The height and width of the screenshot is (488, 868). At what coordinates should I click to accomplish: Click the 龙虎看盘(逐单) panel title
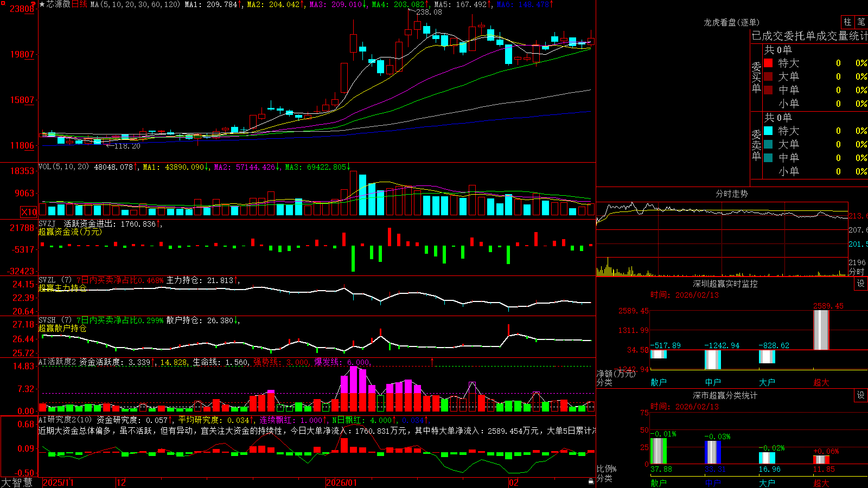[x=731, y=22]
